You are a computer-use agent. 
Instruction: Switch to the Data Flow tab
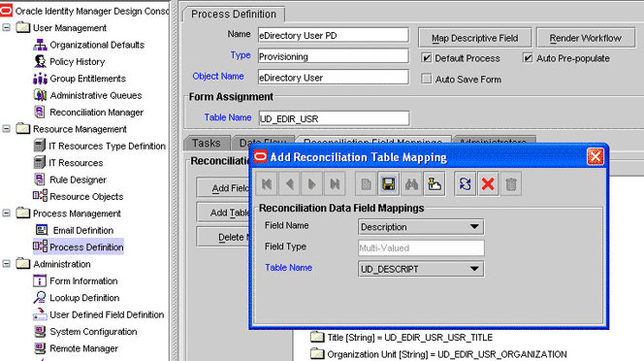click(x=263, y=143)
